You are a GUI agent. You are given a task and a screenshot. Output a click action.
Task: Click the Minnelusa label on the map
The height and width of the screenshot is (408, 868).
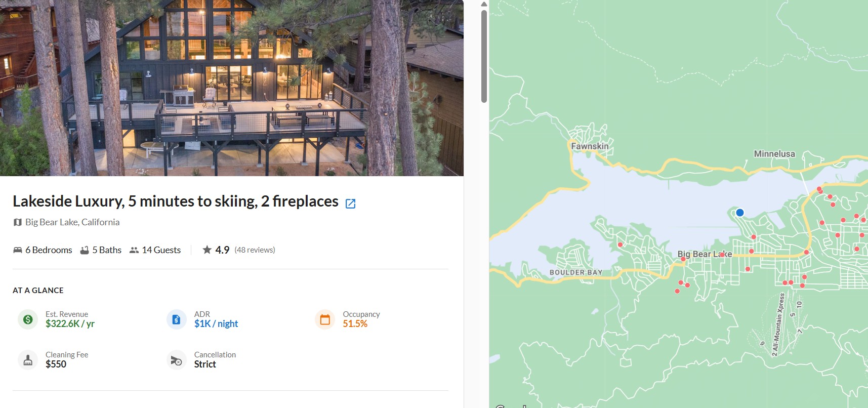(774, 154)
